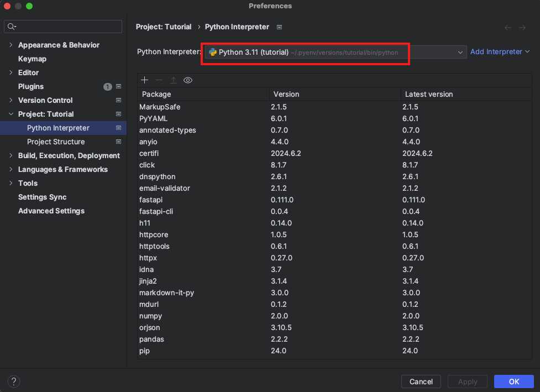This screenshot has height=392, width=540.
Task: Click the search magnifier icon
Action: pyautogui.click(x=12, y=27)
